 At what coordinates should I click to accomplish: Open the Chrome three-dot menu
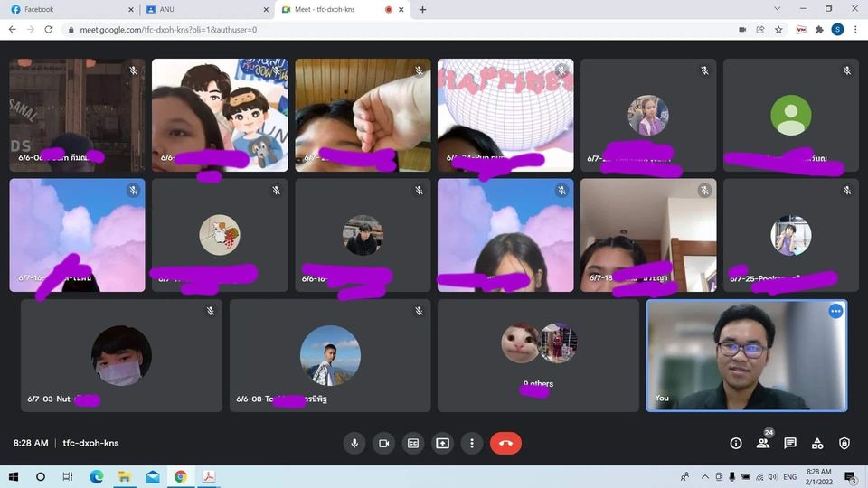click(856, 29)
